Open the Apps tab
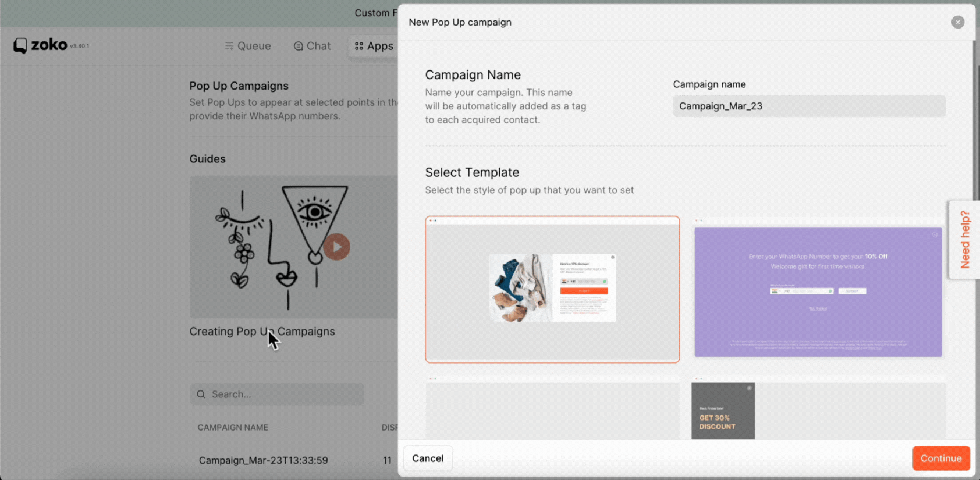This screenshot has width=980, height=480. 374,46
